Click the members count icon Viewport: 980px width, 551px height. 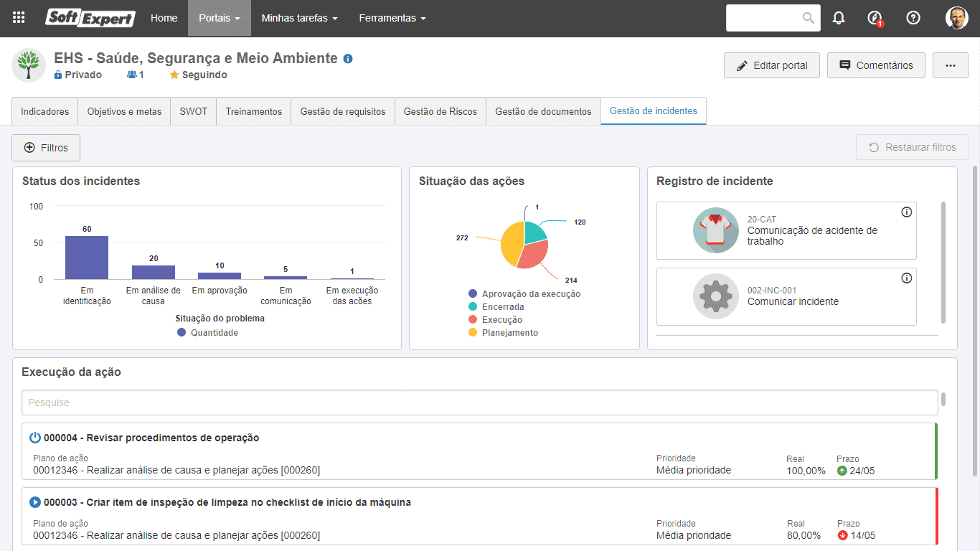click(x=131, y=75)
